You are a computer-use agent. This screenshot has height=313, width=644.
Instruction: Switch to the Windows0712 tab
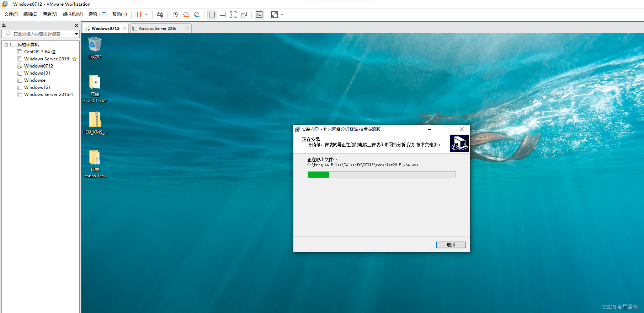(x=105, y=28)
